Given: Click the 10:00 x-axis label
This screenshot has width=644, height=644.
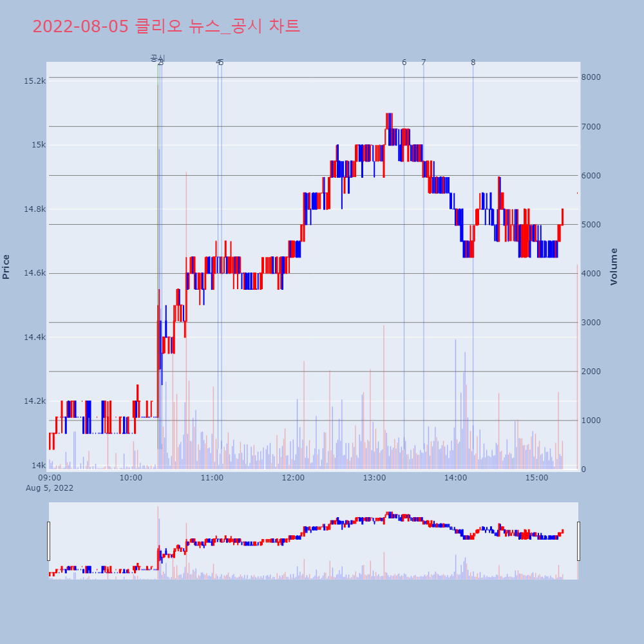Looking at the screenshot, I should pos(131,478).
